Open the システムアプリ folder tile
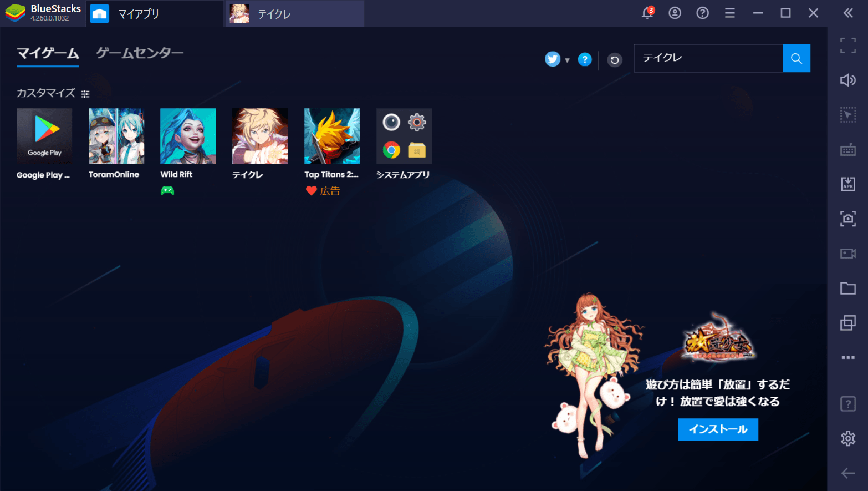Viewport: 868px width, 491px height. (404, 136)
